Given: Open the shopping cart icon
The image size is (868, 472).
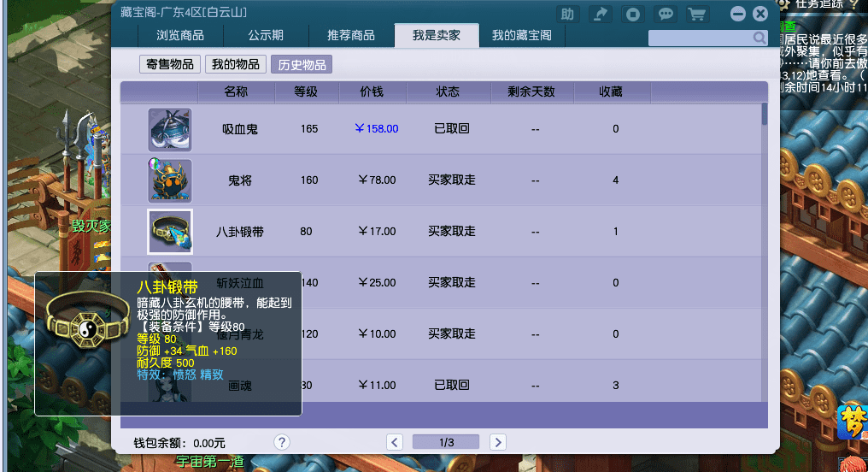Looking at the screenshot, I should (x=697, y=15).
